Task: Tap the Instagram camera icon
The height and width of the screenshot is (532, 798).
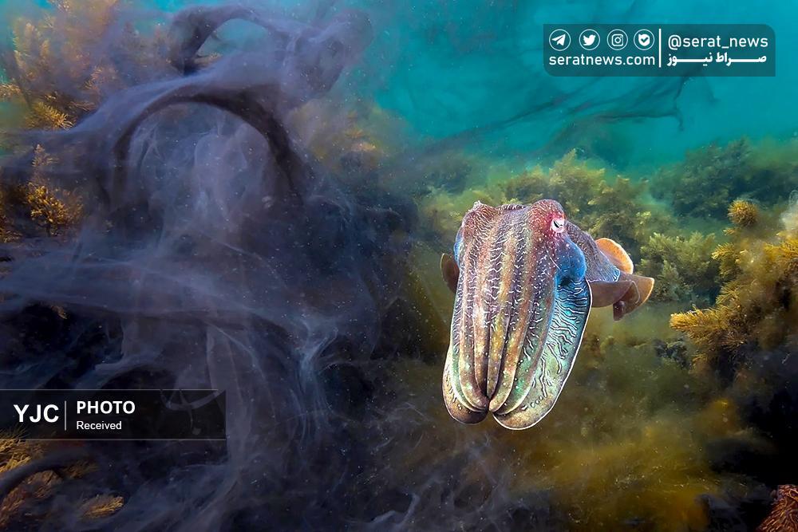Action: 617,40
